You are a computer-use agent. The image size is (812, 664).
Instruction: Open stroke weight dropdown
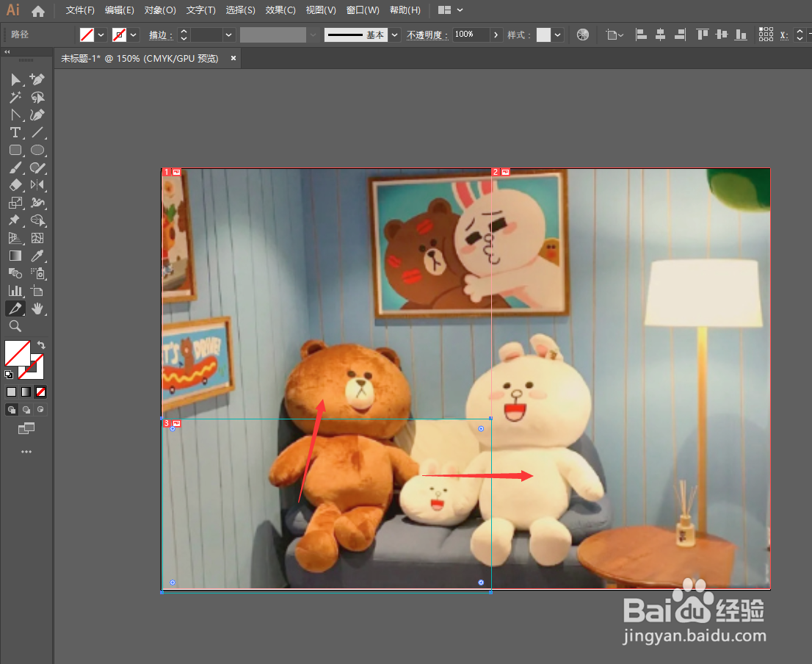tap(228, 35)
